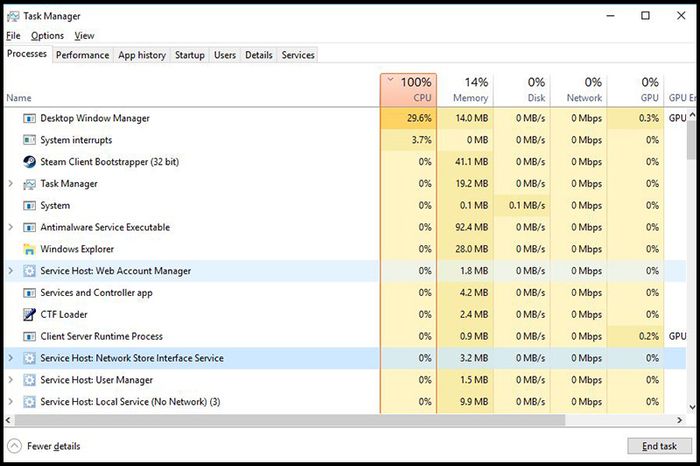Click the Antimalware Service Executable icon
This screenshot has height=466, width=700.
[x=29, y=228]
